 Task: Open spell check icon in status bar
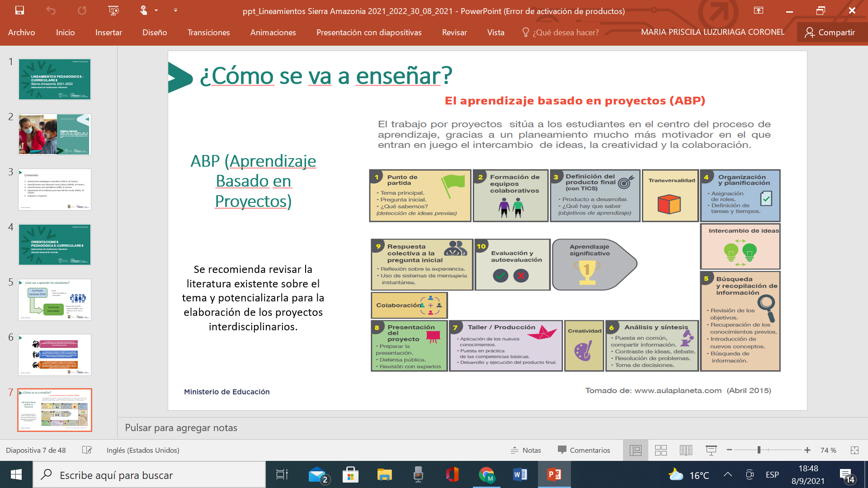[x=87, y=450]
